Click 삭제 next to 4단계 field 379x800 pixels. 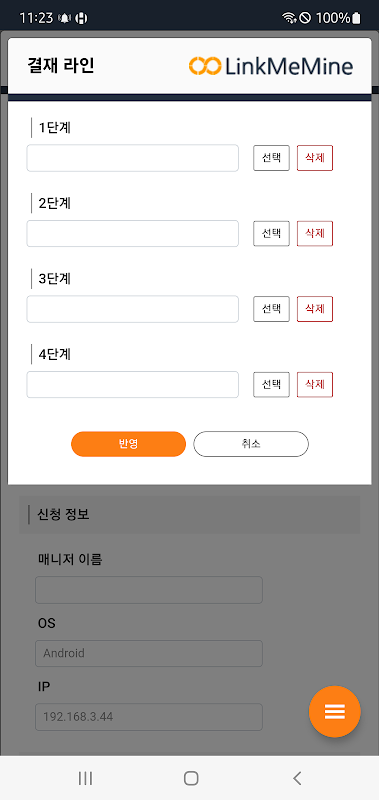click(x=315, y=384)
